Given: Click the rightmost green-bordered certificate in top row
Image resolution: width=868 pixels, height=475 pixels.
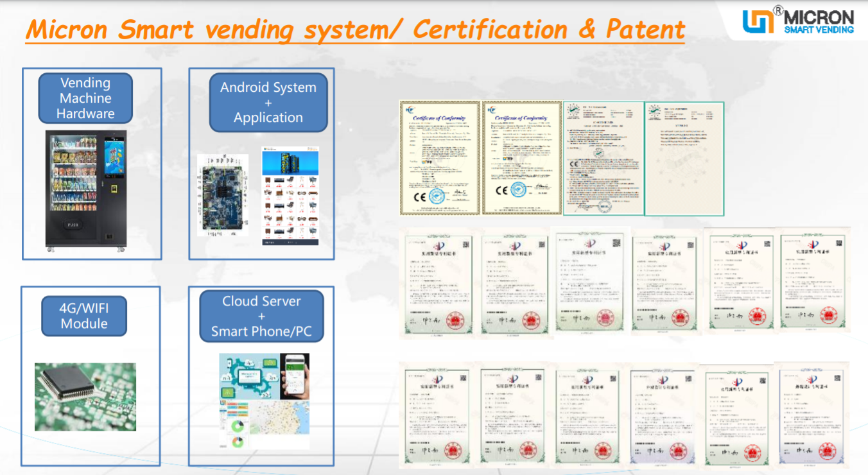Looking at the screenshot, I should tap(684, 158).
